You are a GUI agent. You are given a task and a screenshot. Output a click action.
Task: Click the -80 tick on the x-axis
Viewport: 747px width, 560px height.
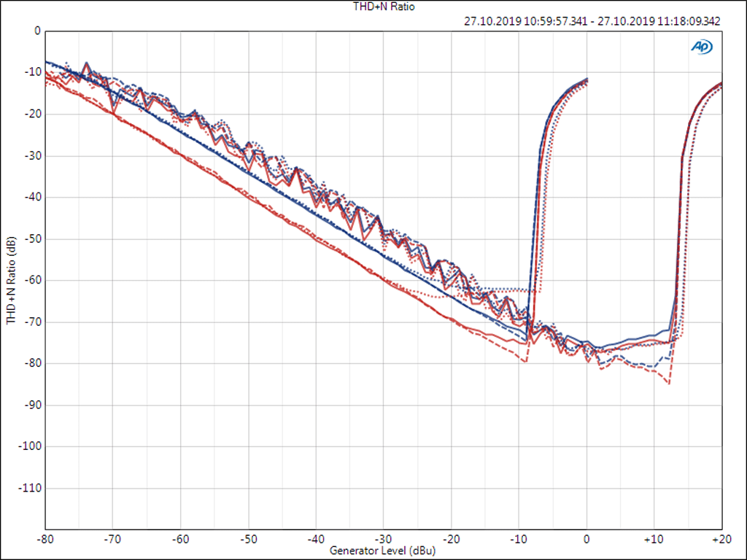pyautogui.click(x=45, y=539)
